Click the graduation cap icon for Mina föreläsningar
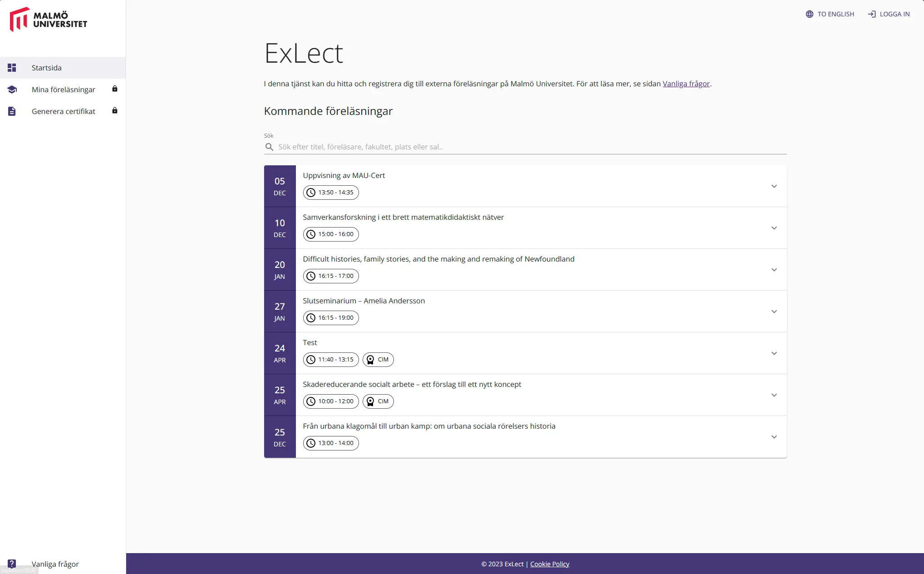 tap(12, 89)
